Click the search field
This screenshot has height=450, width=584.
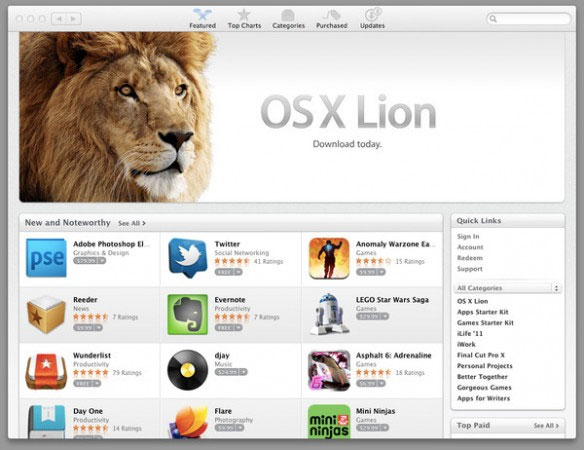pos(529,19)
